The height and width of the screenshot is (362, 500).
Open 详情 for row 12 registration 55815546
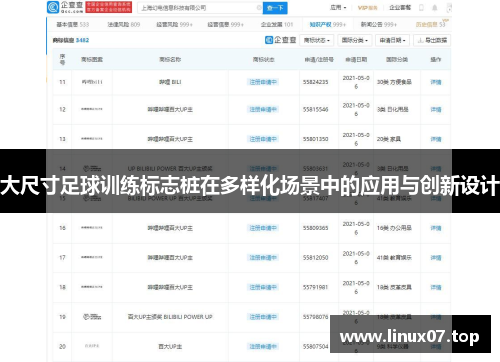[436, 109]
